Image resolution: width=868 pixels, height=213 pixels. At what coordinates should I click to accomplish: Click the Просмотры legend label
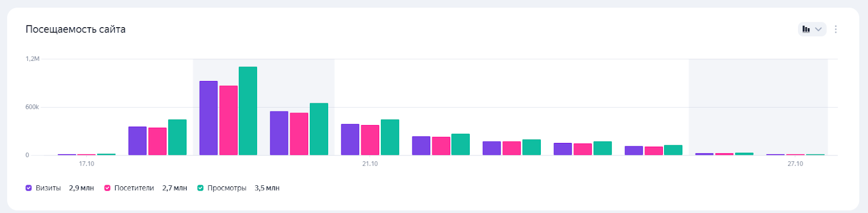point(227,188)
